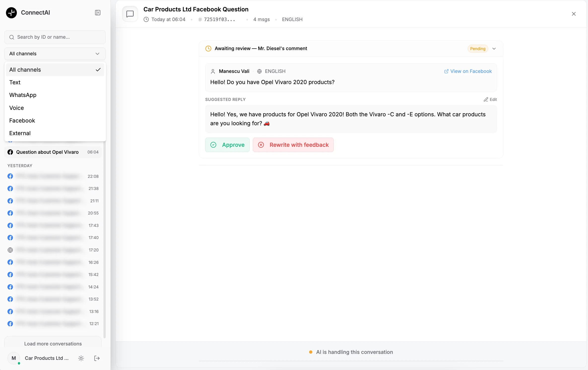588x370 pixels.
Task: Click Facebook icon of the 15:42 conversation
Action: click(10, 275)
